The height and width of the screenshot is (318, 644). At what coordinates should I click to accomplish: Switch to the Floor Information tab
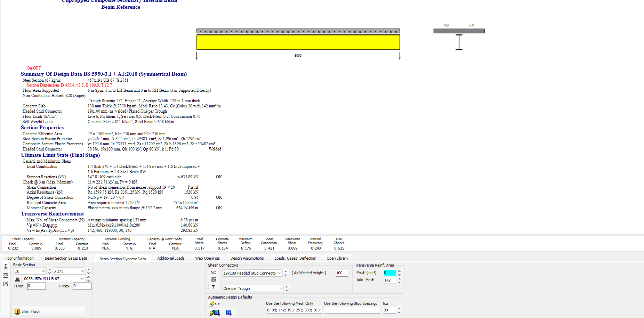[19, 258]
